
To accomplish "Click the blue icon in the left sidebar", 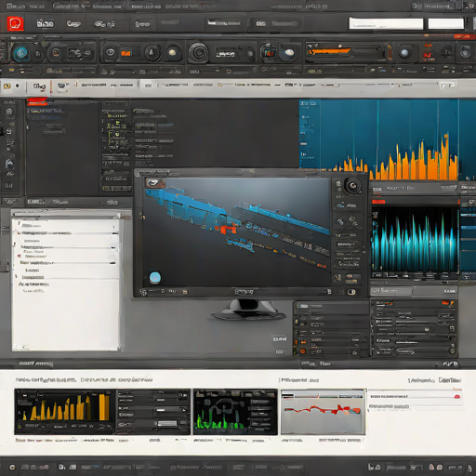I will (9, 164).
